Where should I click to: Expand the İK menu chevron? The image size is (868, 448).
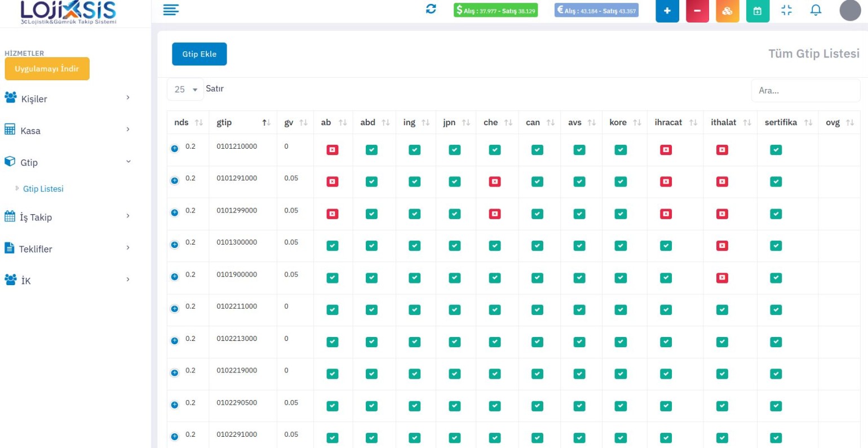[x=128, y=279]
